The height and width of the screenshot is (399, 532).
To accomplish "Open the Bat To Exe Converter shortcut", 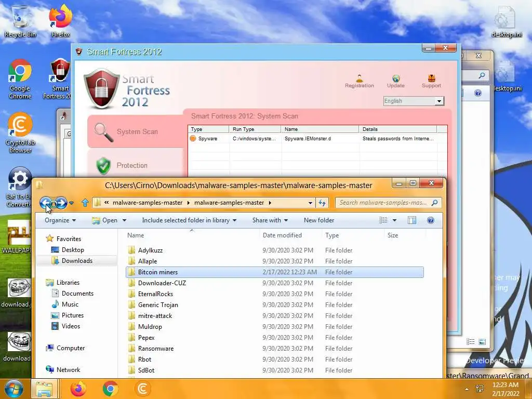I will click(x=19, y=187).
